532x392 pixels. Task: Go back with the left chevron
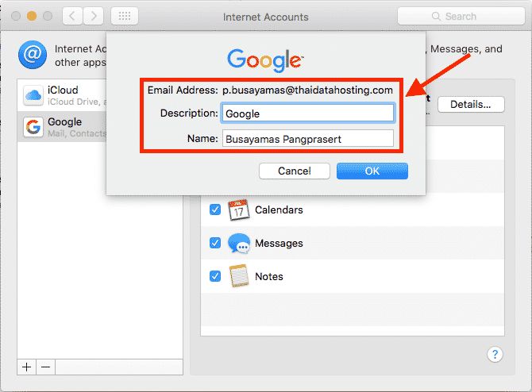pos(72,16)
